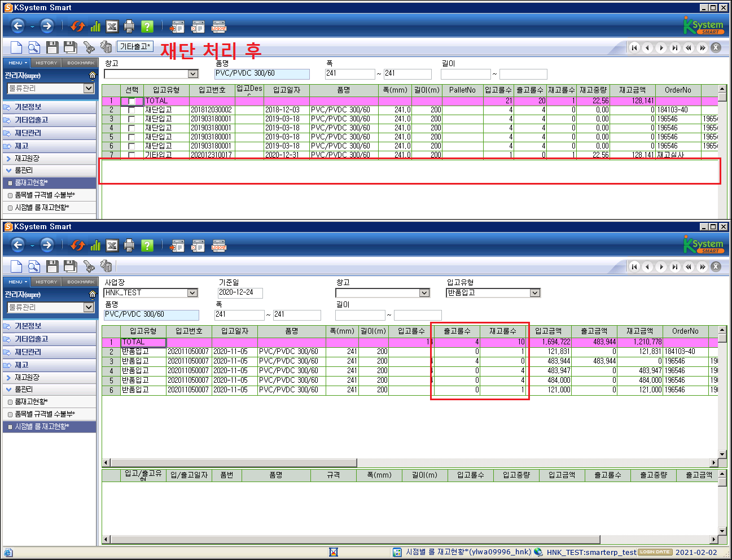Tick the 선택 checkbox in grid row 4
Viewport: 732px width, 560px height.
point(132,128)
